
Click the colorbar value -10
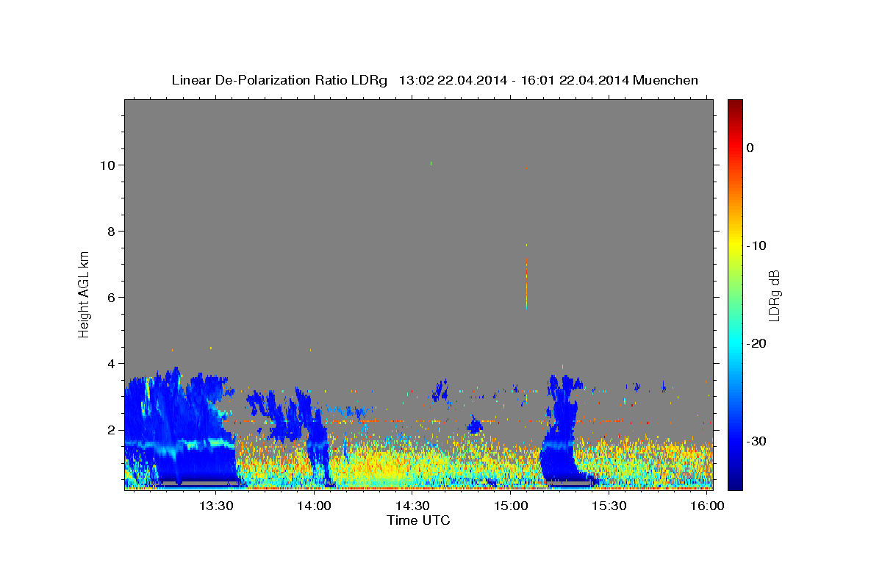tap(757, 245)
